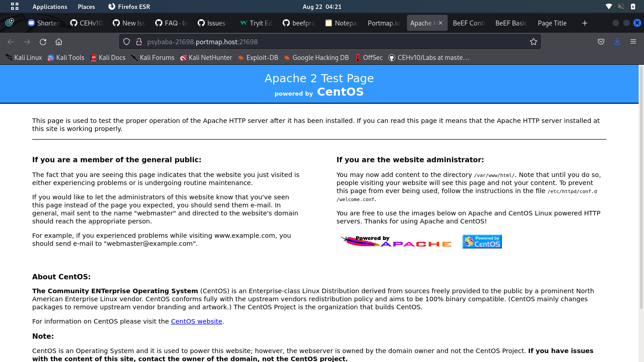Screen dimensions: 644x362
Task: Click the muted audio icon in the system tray
Action: (621, 6)
